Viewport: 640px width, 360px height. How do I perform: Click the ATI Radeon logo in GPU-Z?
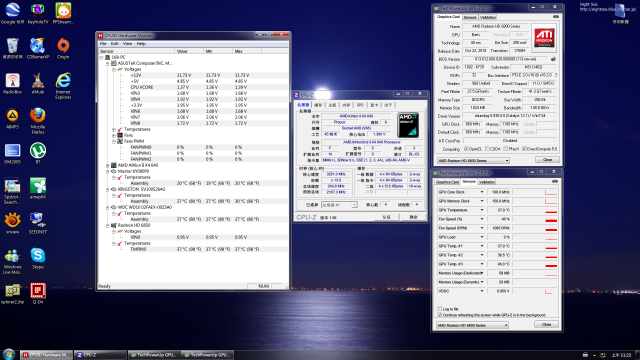pos(544,38)
